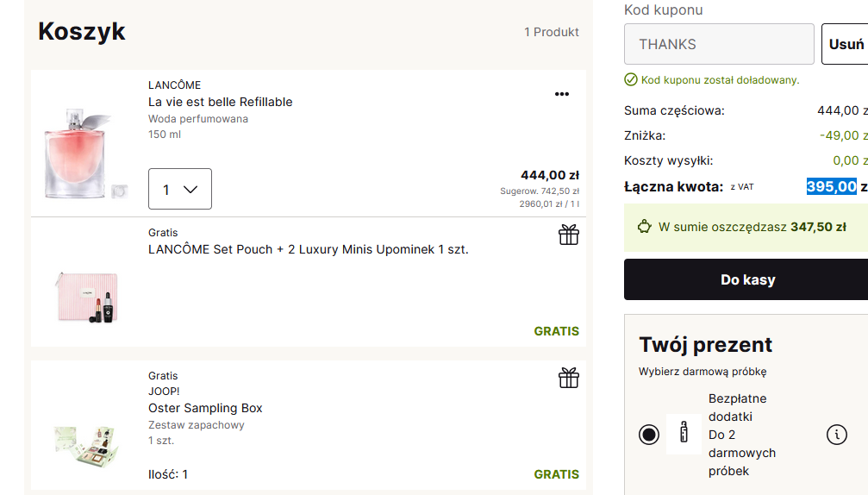This screenshot has width=868, height=495.
Task: Remove coupon with the Usuń button
Action: [846, 44]
